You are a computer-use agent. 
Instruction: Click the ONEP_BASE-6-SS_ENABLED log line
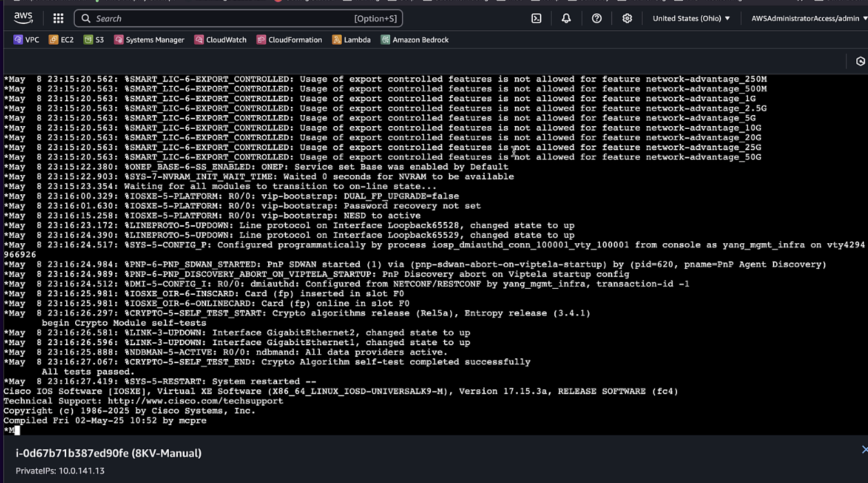(x=256, y=167)
